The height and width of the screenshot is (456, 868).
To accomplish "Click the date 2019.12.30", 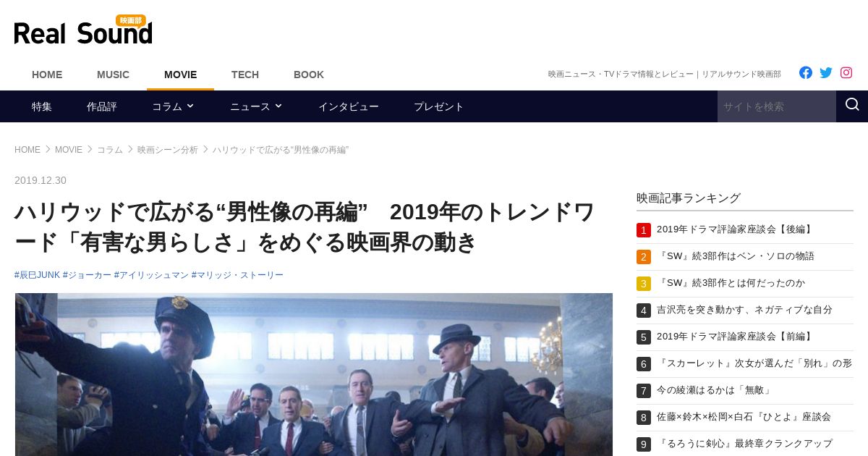I will pos(41,180).
